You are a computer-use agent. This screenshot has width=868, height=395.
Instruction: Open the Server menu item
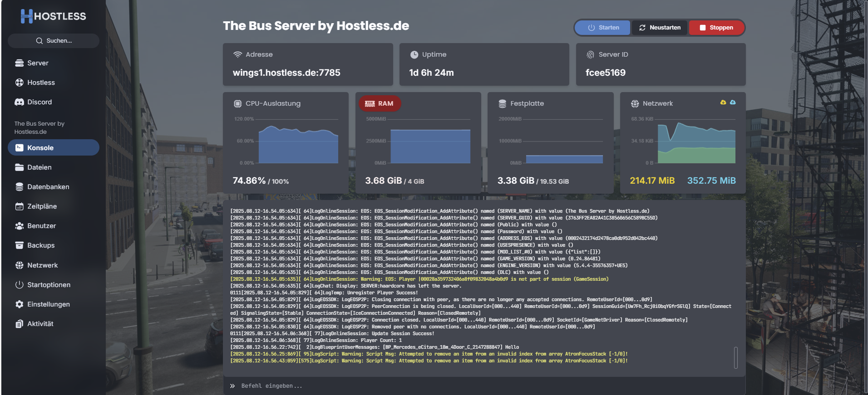pyautogui.click(x=54, y=63)
